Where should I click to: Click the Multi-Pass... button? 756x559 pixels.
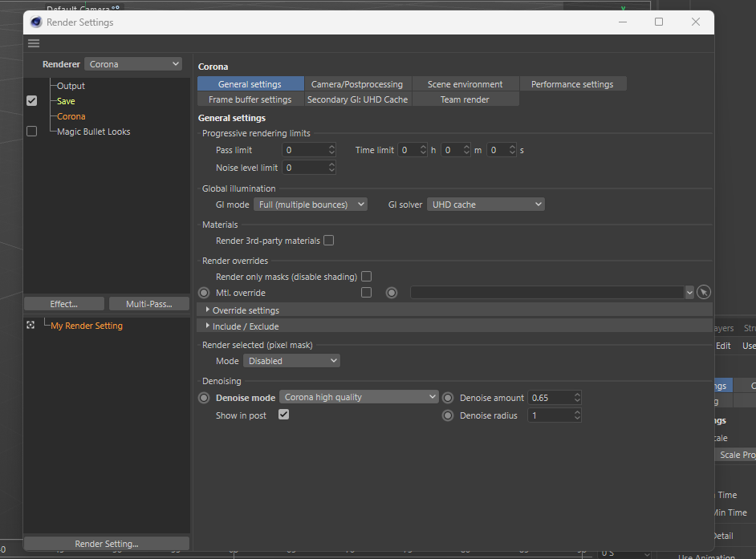point(149,304)
